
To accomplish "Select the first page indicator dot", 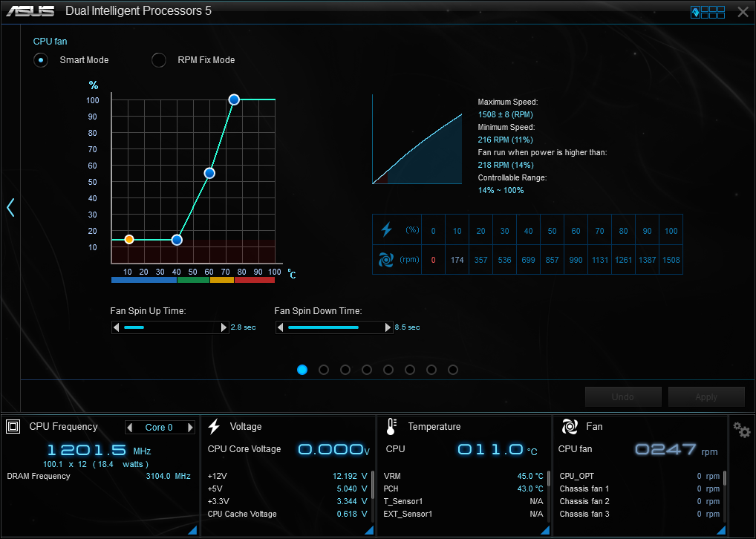I will [x=302, y=370].
